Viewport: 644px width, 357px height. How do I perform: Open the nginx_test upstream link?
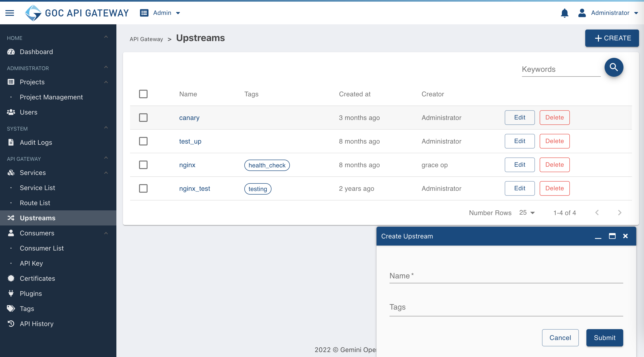point(195,188)
